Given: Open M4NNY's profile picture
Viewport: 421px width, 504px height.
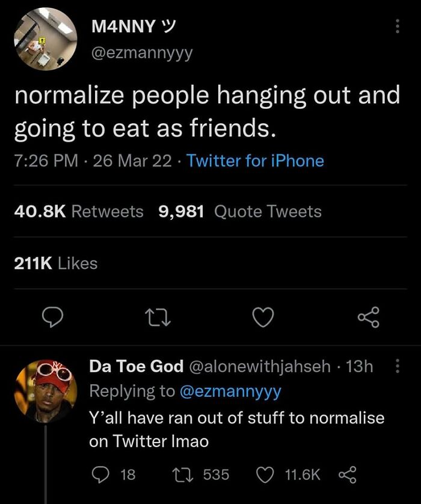Looking at the screenshot, I should click(45, 36).
